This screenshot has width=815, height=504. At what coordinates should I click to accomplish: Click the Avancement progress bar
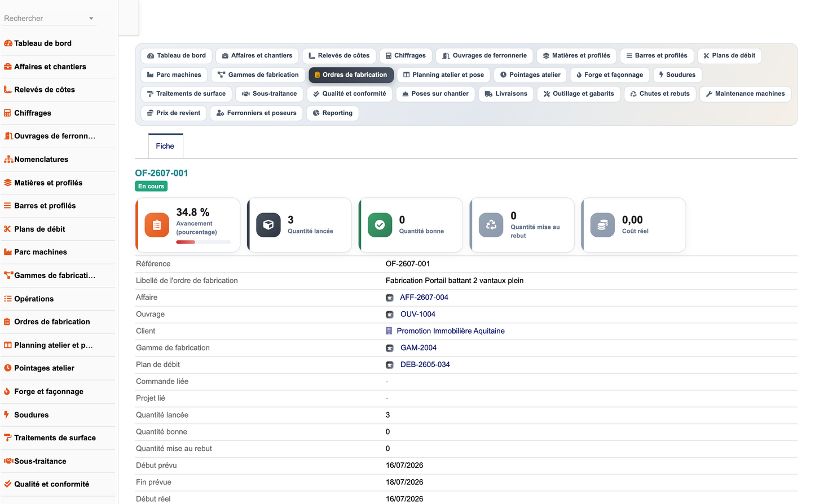click(203, 242)
